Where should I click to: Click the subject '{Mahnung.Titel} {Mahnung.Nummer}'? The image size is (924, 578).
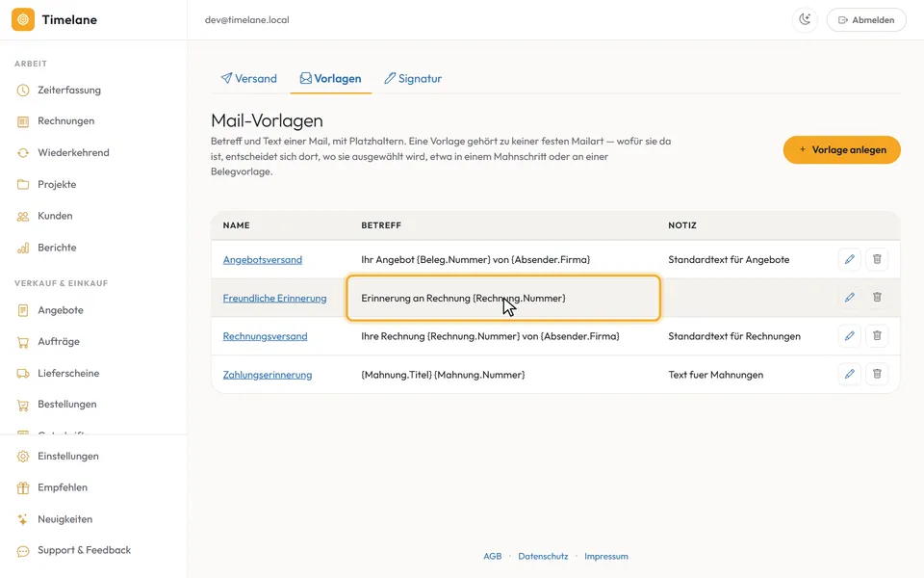(x=443, y=375)
